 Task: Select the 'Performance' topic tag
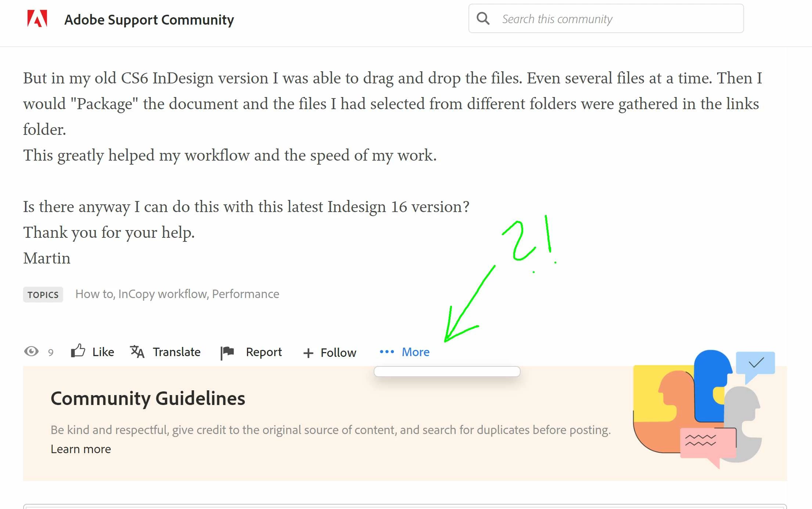(x=245, y=294)
